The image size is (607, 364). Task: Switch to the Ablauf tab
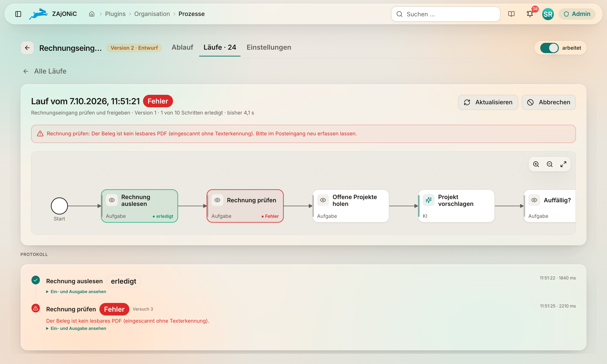182,47
